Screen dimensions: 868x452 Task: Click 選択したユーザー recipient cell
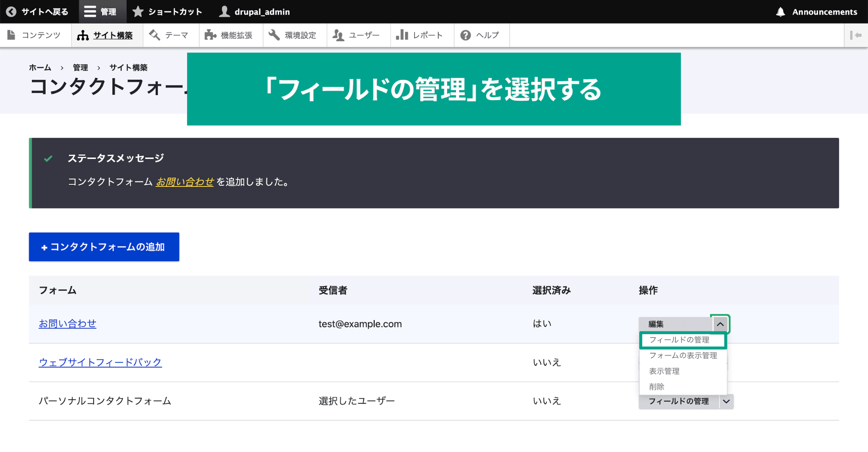[x=356, y=401]
